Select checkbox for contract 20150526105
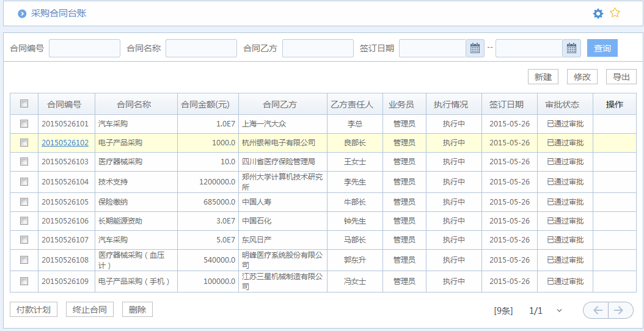Image resolution: width=644 pixels, height=331 pixels. 24,202
